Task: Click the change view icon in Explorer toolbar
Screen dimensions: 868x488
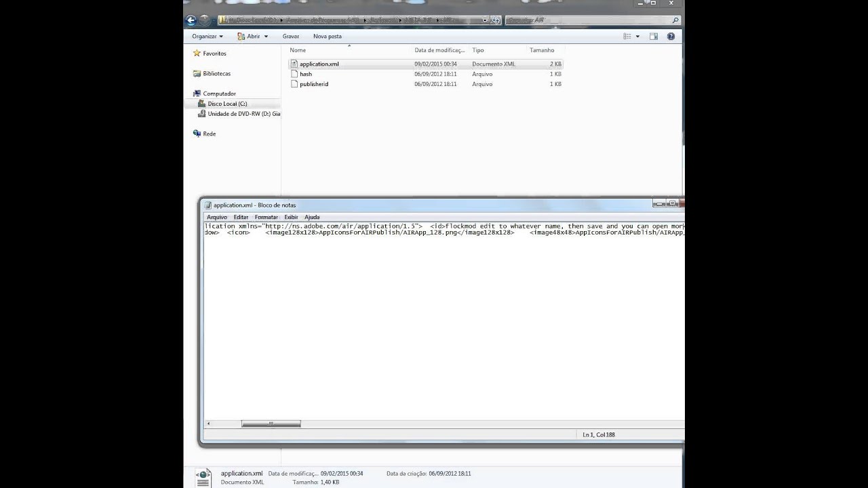Action: point(628,37)
